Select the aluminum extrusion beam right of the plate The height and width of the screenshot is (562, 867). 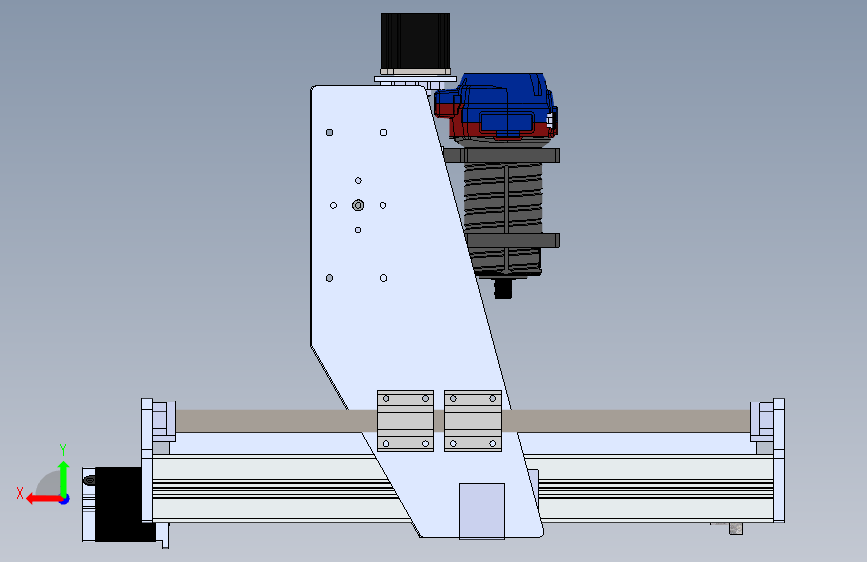(x=652, y=488)
